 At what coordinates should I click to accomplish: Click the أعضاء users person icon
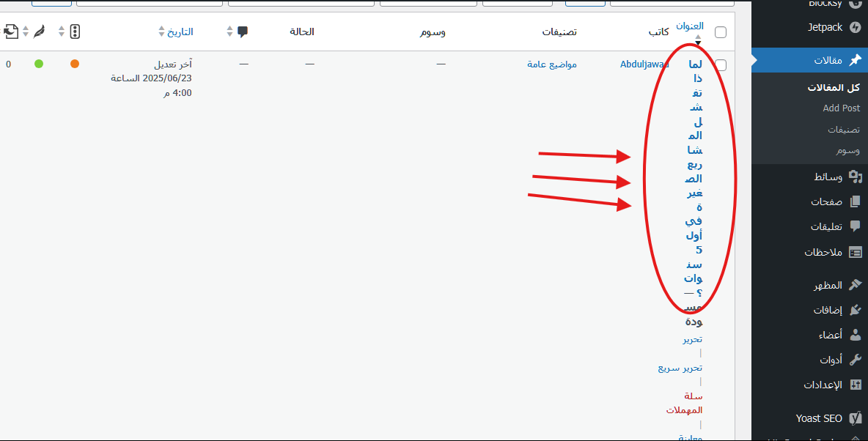click(855, 335)
